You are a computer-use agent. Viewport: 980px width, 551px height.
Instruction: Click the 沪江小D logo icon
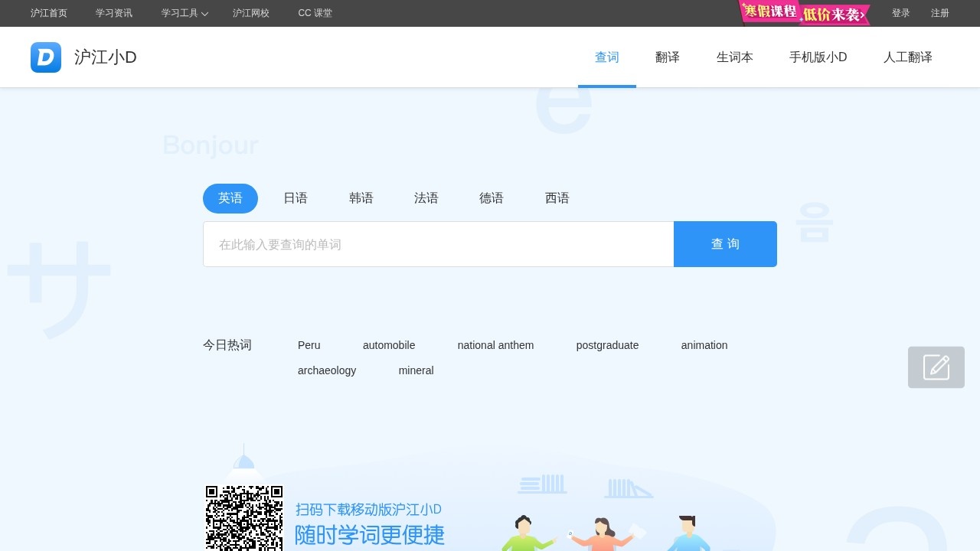pyautogui.click(x=46, y=57)
